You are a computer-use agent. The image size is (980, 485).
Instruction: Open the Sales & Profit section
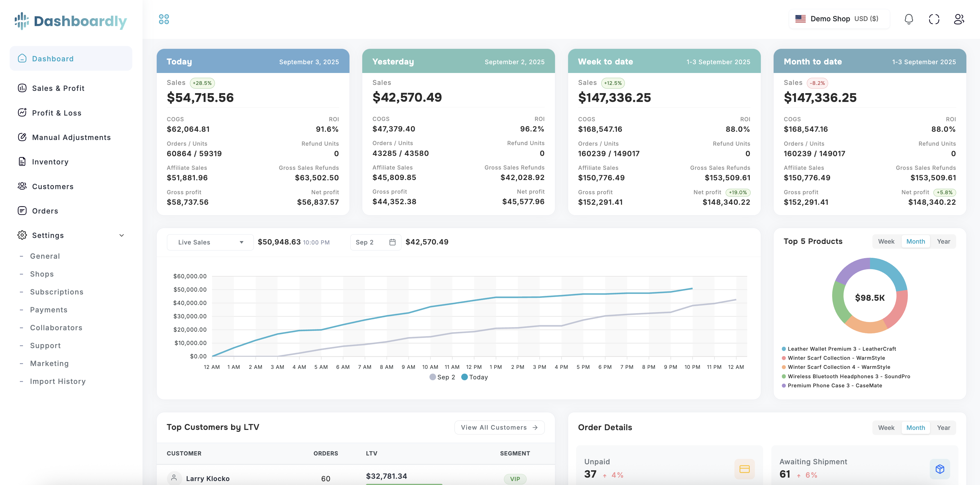click(58, 88)
